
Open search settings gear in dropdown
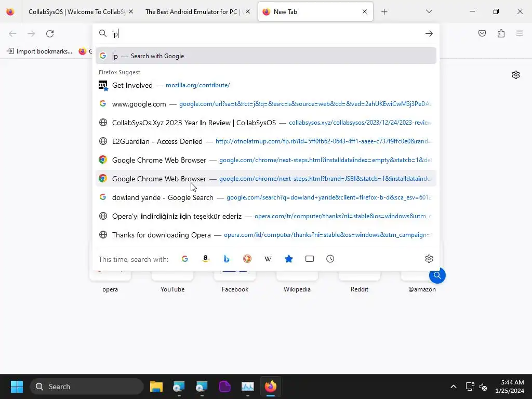(x=429, y=259)
